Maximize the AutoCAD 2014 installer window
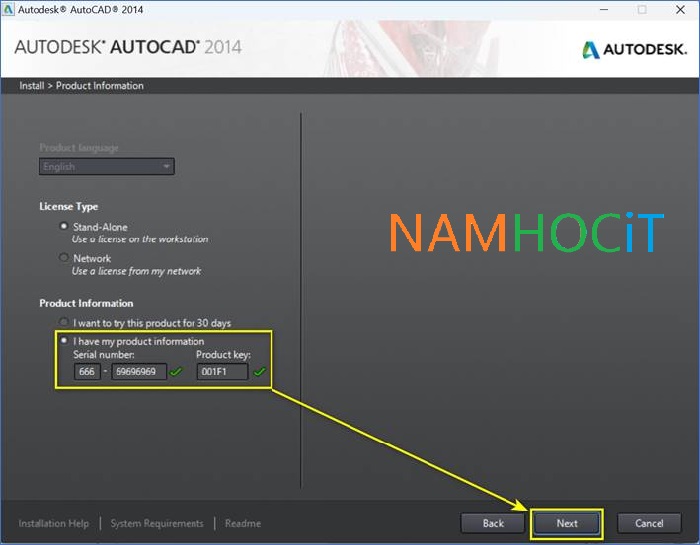 tap(641, 10)
